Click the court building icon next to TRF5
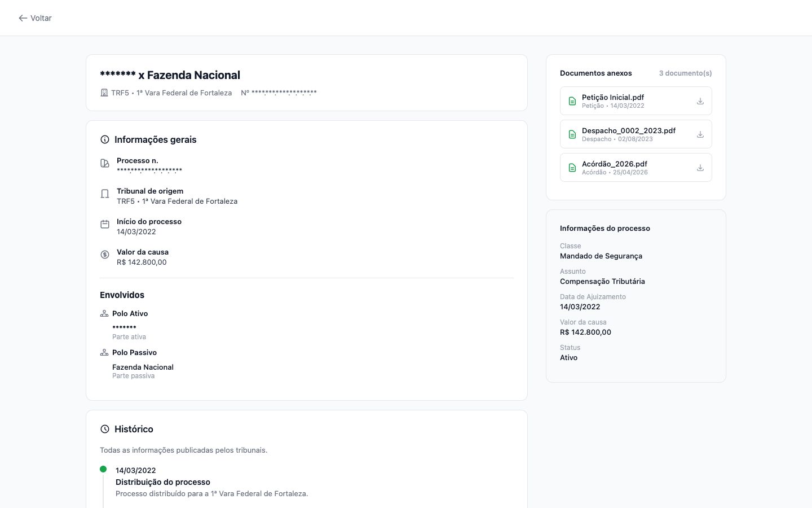Image resolution: width=812 pixels, height=508 pixels. click(x=104, y=93)
